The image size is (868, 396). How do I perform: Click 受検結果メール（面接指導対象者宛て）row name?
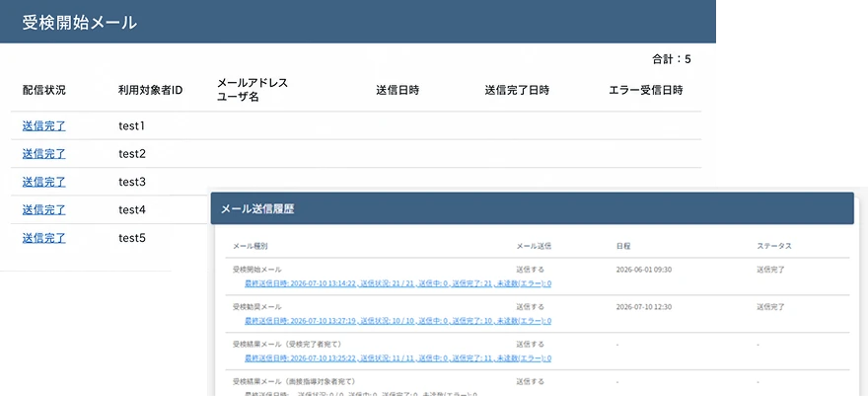[294, 381]
